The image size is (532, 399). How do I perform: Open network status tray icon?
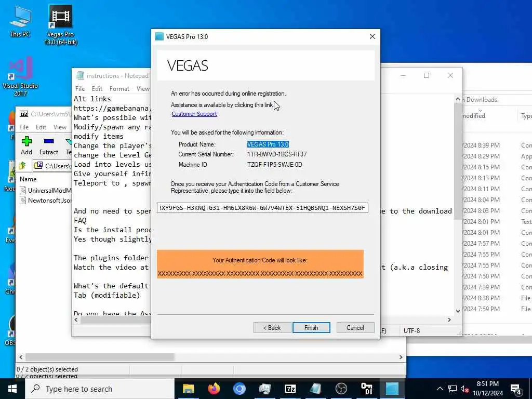point(453,389)
